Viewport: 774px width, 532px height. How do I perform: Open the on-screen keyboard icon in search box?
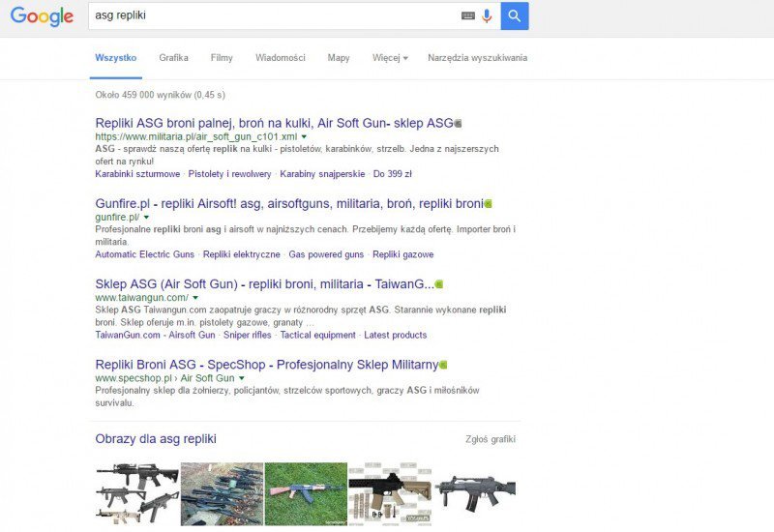[x=468, y=15]
